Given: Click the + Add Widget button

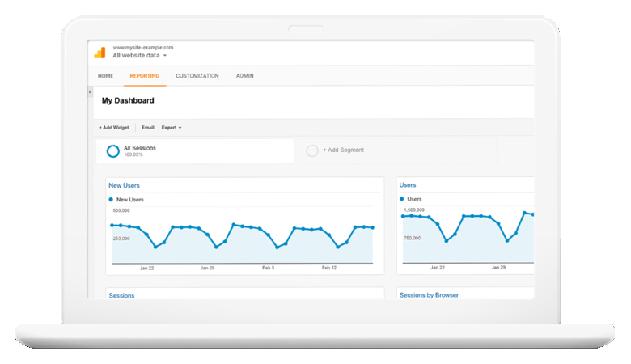Looking at the screenshot, I should [x=114, y=128].
